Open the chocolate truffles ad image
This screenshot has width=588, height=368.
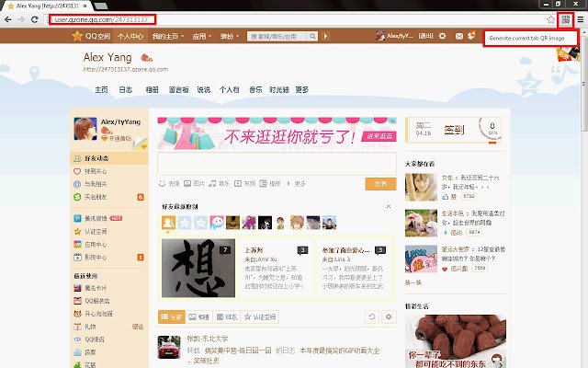456,341
